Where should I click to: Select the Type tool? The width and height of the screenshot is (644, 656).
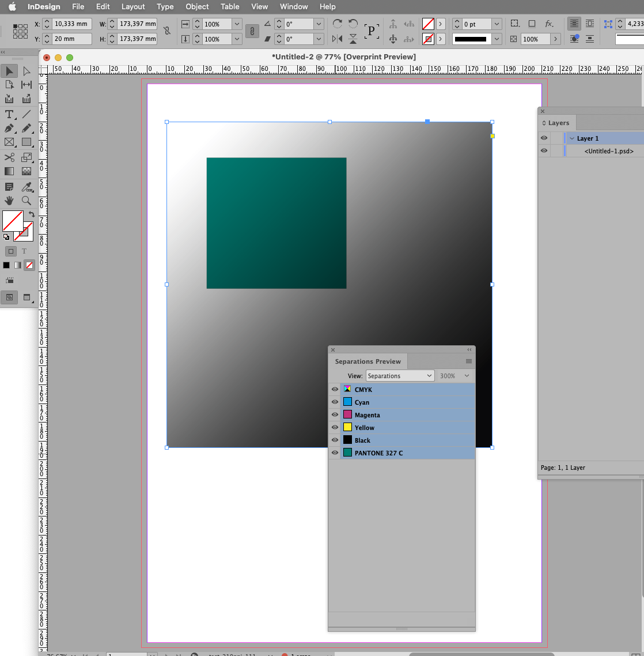9,114
